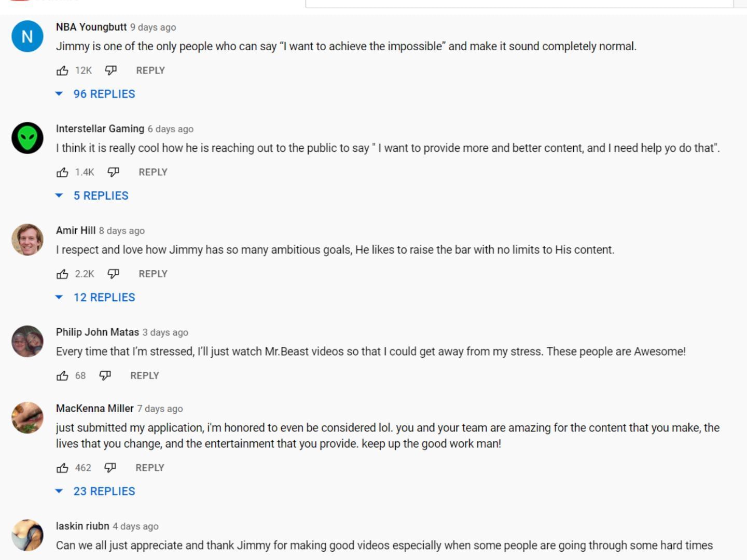747x560 pixels.
Task: Show 23 replies under MacKenna Miller's comment
Action: (103, 491)
